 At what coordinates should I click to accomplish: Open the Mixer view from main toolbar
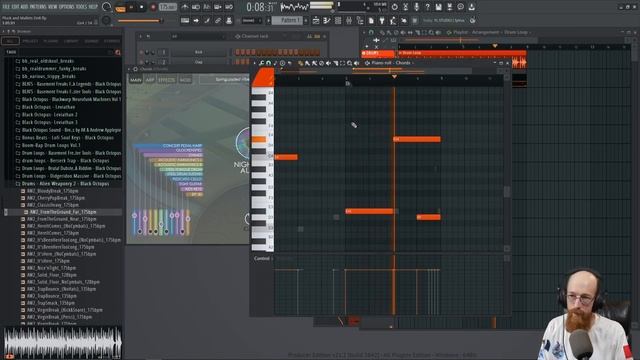[x=349, y=20]
